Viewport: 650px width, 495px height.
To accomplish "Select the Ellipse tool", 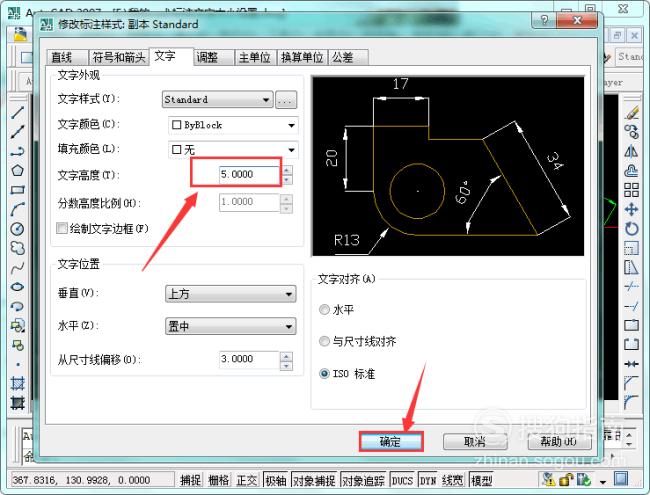I will coord(17,287).
